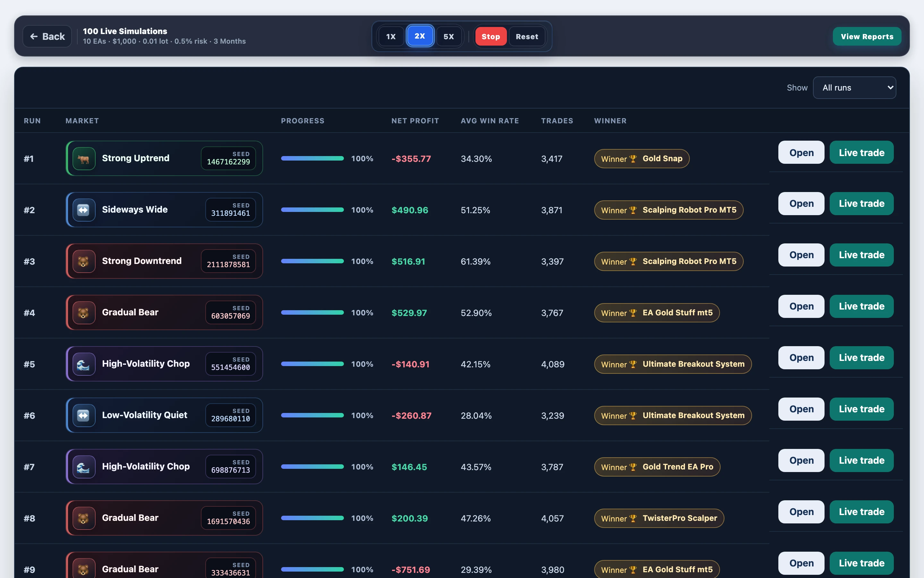Viewport: 924px width, 578px height.
Task: Click Ultimate Breakout System winner in run #5
Action: [x=673, y=364]
